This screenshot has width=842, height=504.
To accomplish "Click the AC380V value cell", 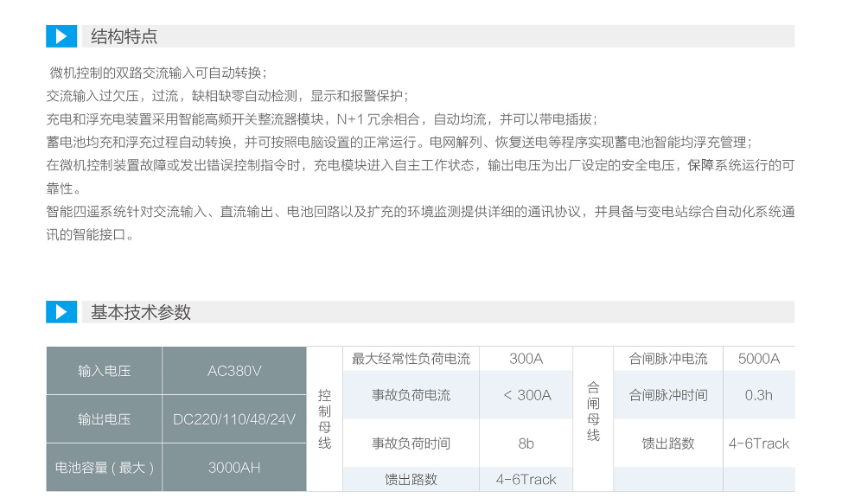I will (x=234, y=371).
